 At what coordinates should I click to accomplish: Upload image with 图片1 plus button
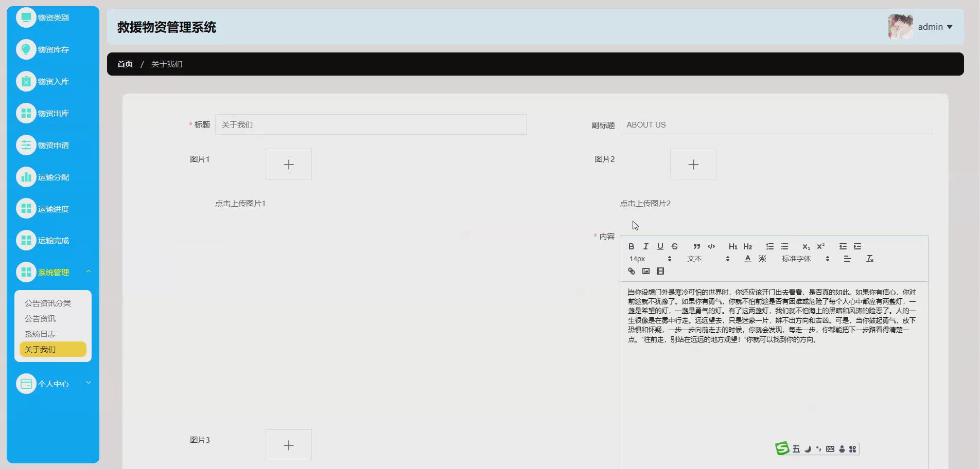[x=289, y=164]
